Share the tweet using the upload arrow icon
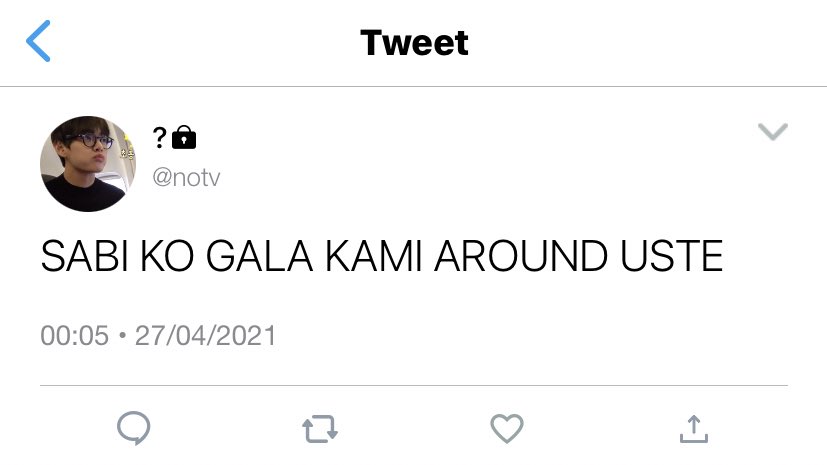This screenshot has width=827, height=465. click(x=694, y=429)
